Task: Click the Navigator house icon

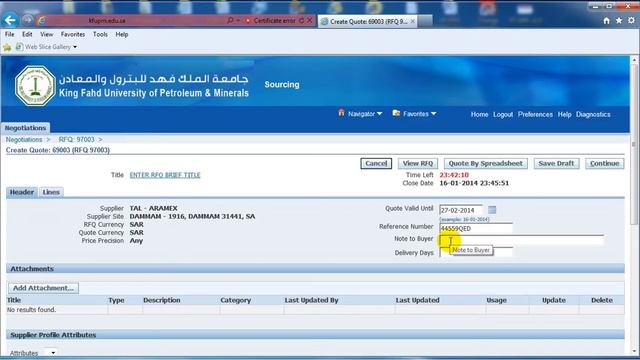Action: point(341,113)
